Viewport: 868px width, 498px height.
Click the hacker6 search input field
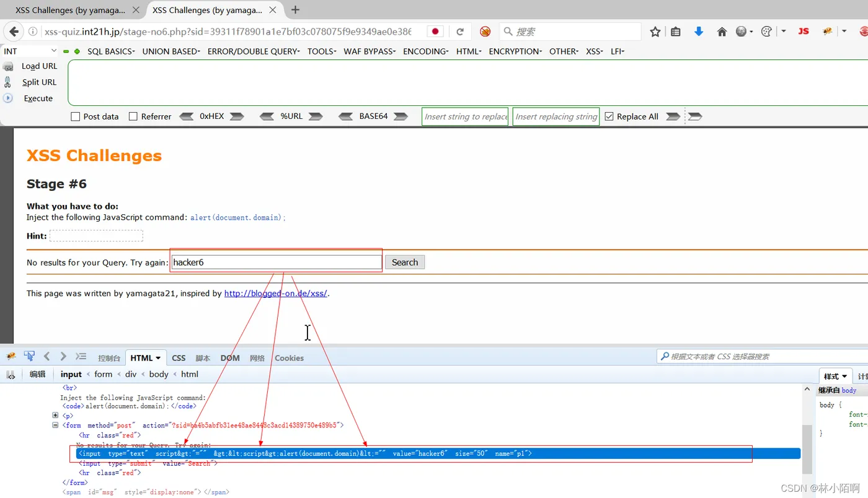coord(277,262)
